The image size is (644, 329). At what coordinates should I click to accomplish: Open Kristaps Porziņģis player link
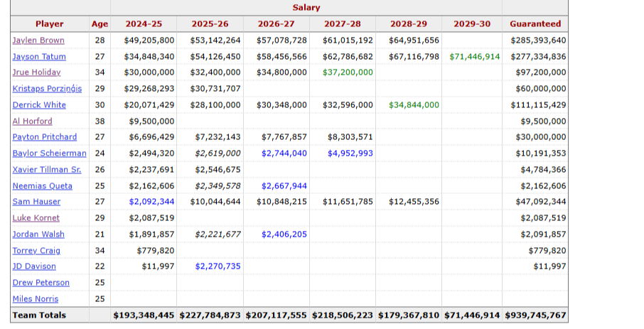coord(47,89)
